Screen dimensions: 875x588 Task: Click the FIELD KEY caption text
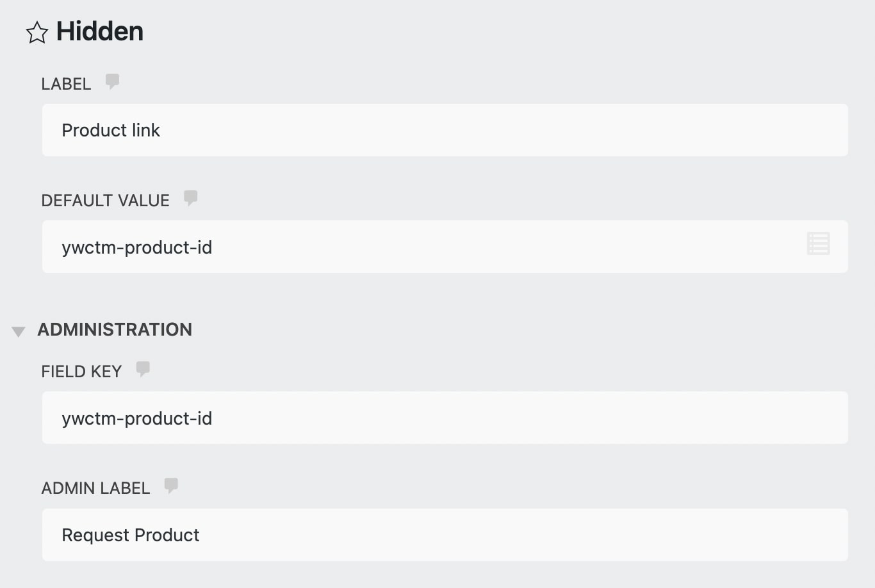81,372
